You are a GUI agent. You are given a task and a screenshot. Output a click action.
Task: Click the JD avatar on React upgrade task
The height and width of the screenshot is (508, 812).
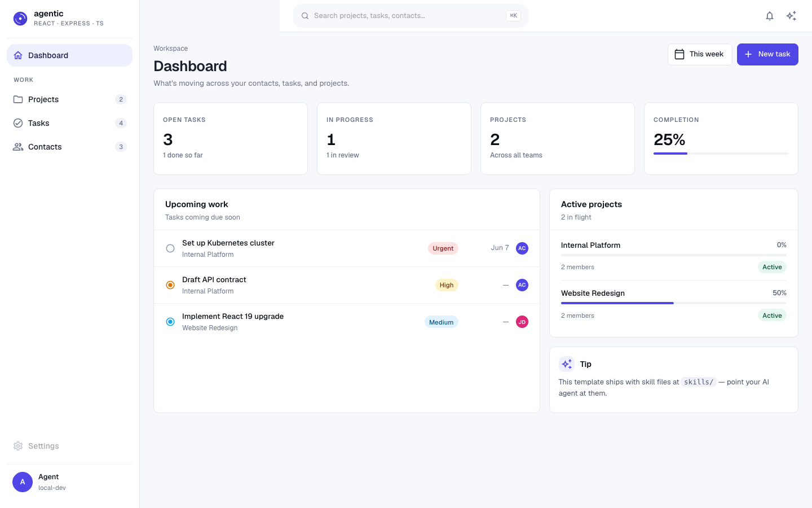pyautogui.click(x=522, y=322)
